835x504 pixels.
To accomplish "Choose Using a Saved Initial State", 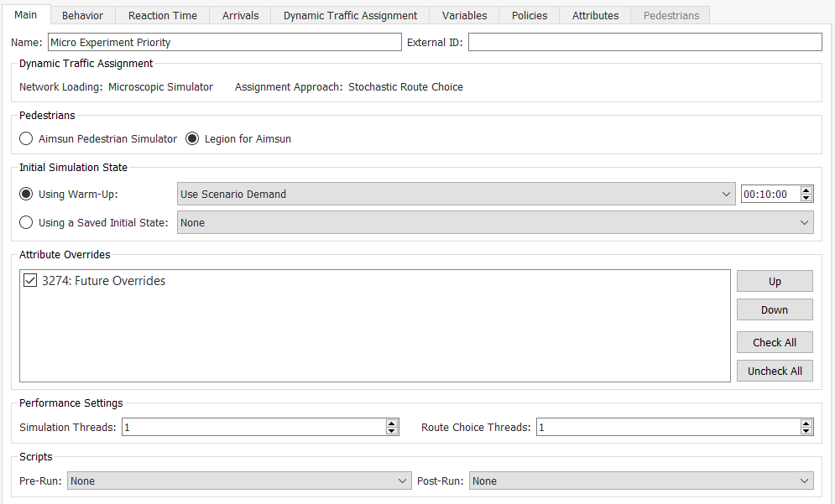I will [27, 222].
